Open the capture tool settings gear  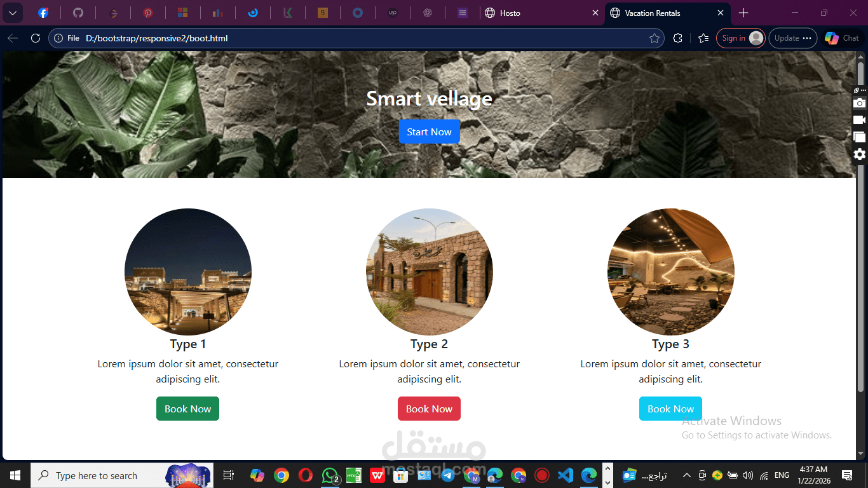[860, 154]
